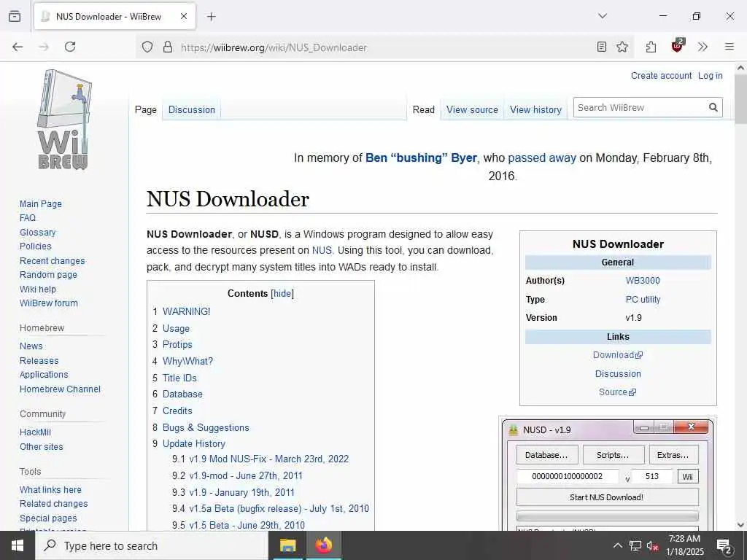Jump to Why\What? section
The height and width of the screenshot is (560, 747).
187,361
